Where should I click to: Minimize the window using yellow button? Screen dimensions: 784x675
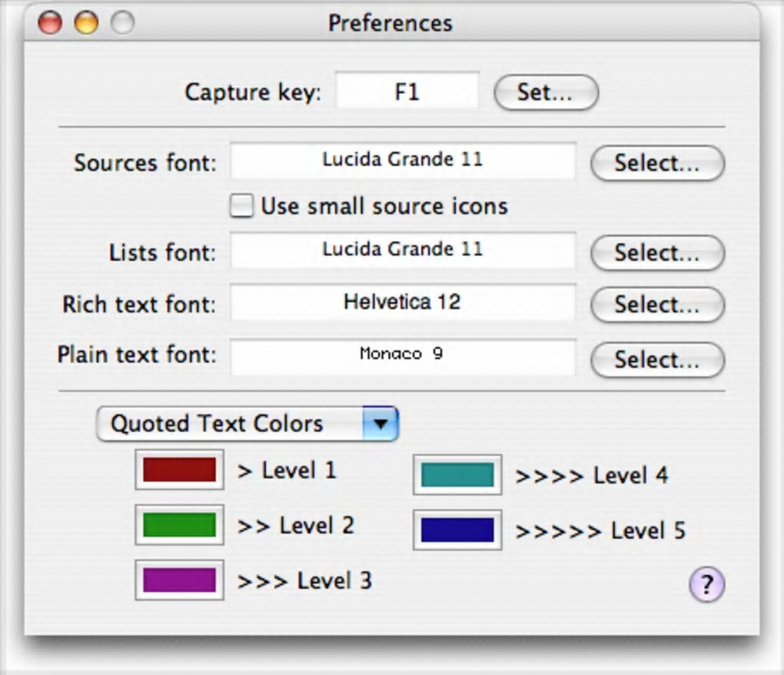86,23
